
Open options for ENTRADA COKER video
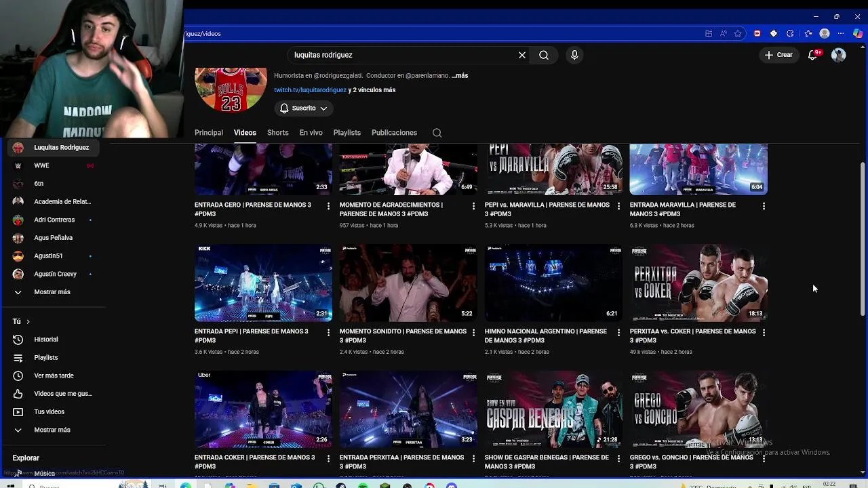pyautogui.click(x=328, y=459)
